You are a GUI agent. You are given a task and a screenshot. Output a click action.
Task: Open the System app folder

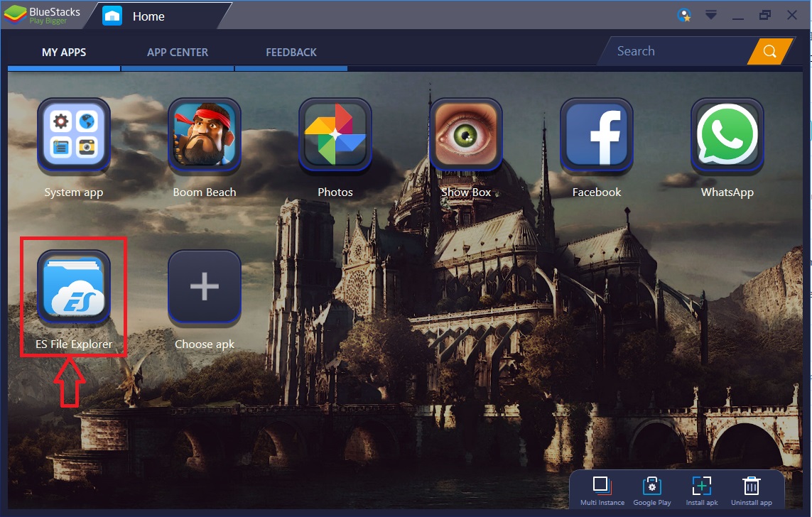click(x=74, y=134)
